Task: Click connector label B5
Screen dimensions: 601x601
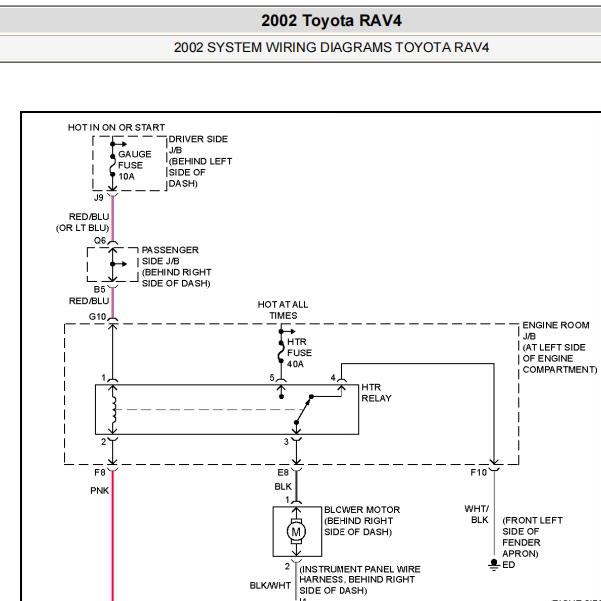Action: [99, 289]
